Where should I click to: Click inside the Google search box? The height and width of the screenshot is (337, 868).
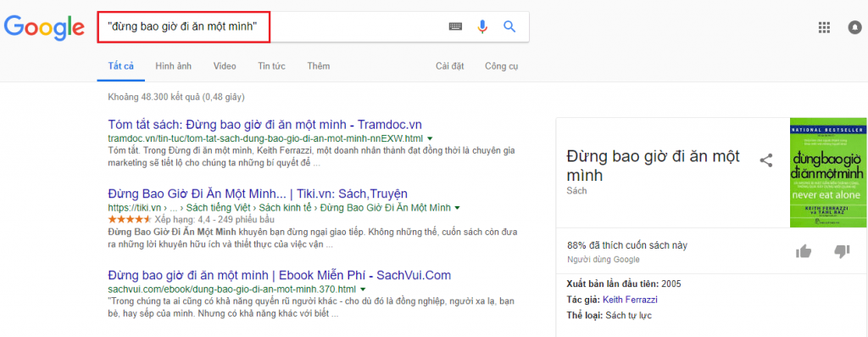click(313, 26)
